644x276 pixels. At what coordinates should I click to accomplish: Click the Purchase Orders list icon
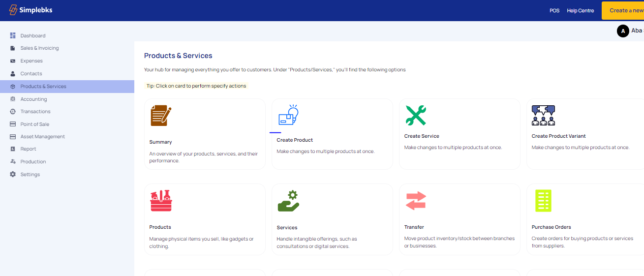(543, 201)
